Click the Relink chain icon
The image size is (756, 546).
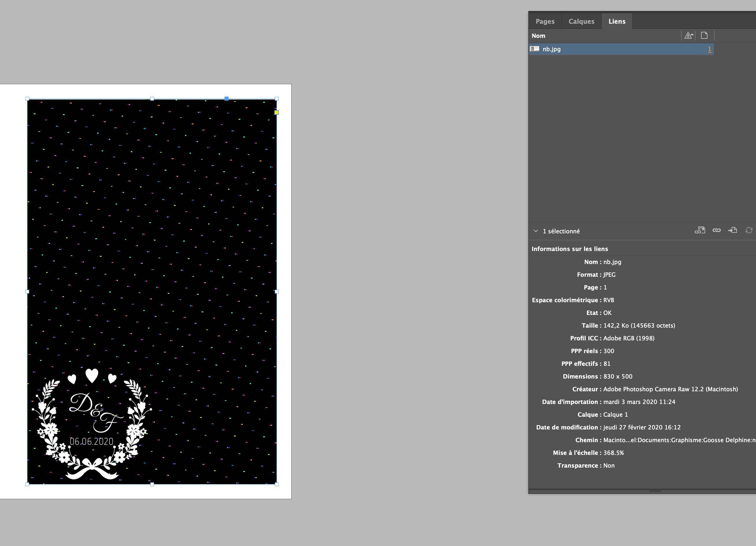[716, 230]
